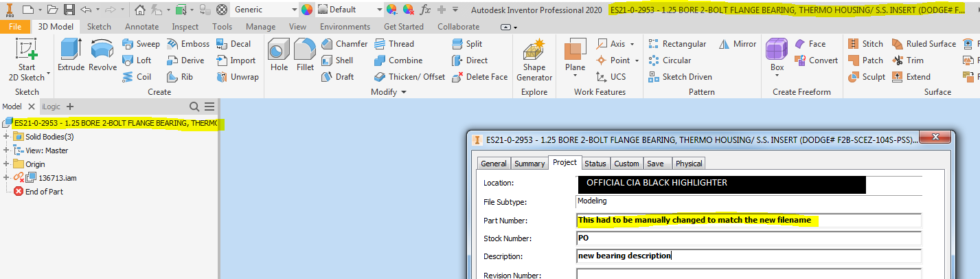Select the Combine tool
Screen dimensions: 980x279
point(398,60)
